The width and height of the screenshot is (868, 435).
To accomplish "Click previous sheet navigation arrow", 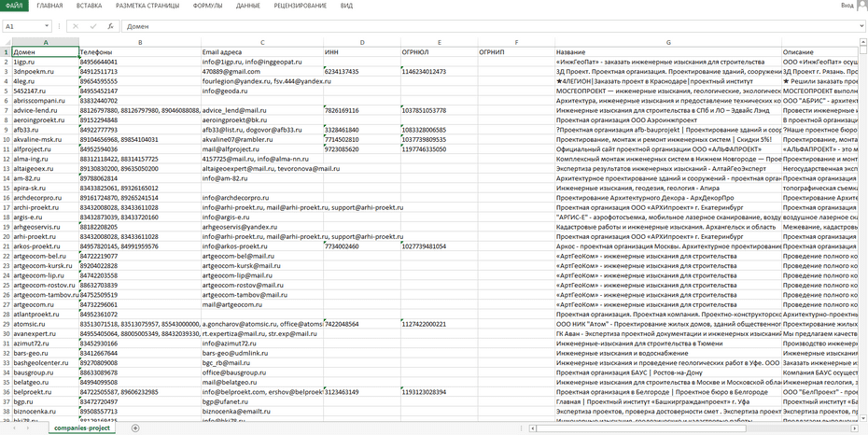I will [12, 428].
